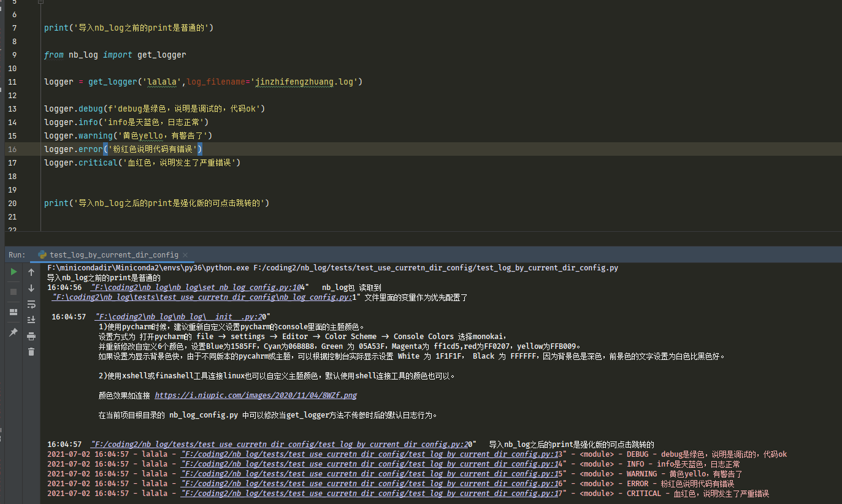Click the logger.debug code line
Screen dimensions: 842x504
[155, 109]
